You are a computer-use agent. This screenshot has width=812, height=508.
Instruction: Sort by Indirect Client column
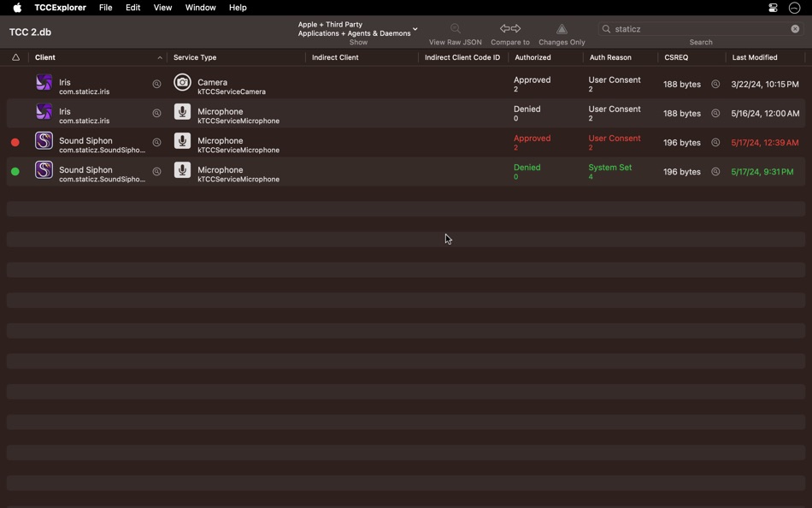tap(335, 57)
